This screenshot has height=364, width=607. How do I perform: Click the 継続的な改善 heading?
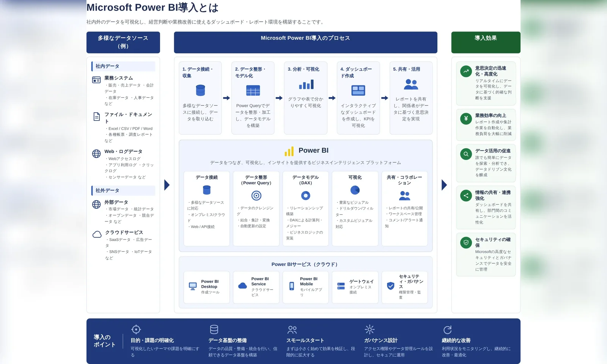[456, 340]
